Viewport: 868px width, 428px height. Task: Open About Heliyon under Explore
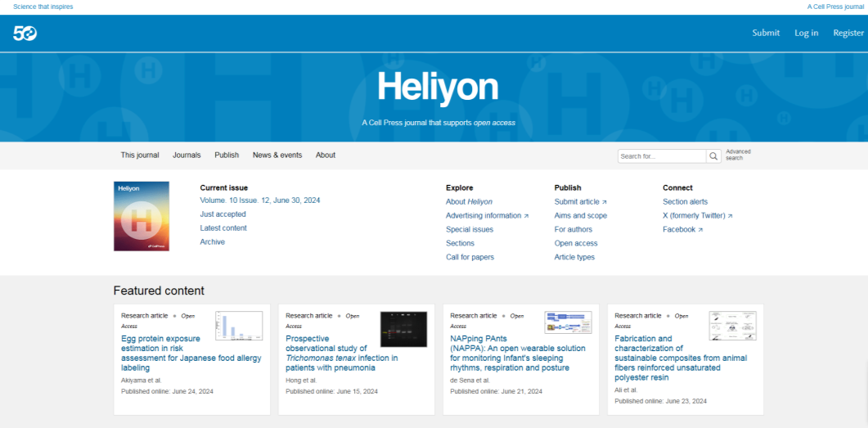click(469, 201)
